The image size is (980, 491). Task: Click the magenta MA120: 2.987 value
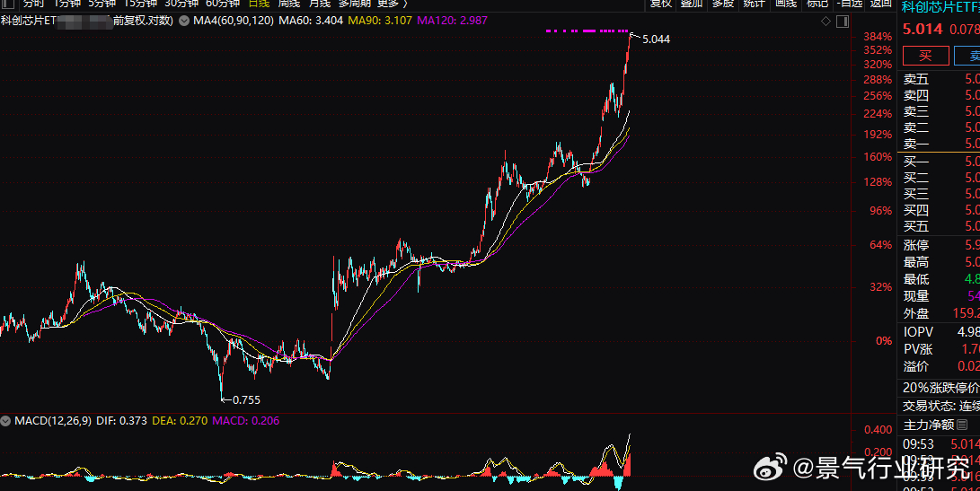(453, 21)
